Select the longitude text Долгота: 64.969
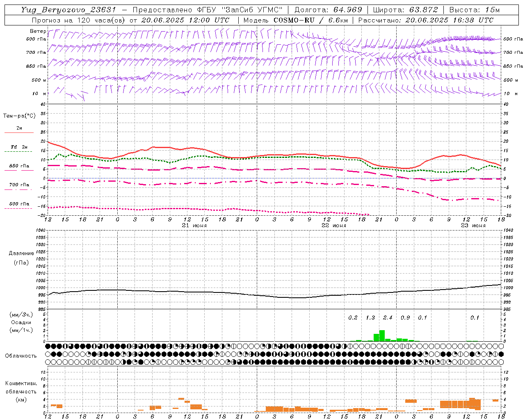 tap(328, 10)
